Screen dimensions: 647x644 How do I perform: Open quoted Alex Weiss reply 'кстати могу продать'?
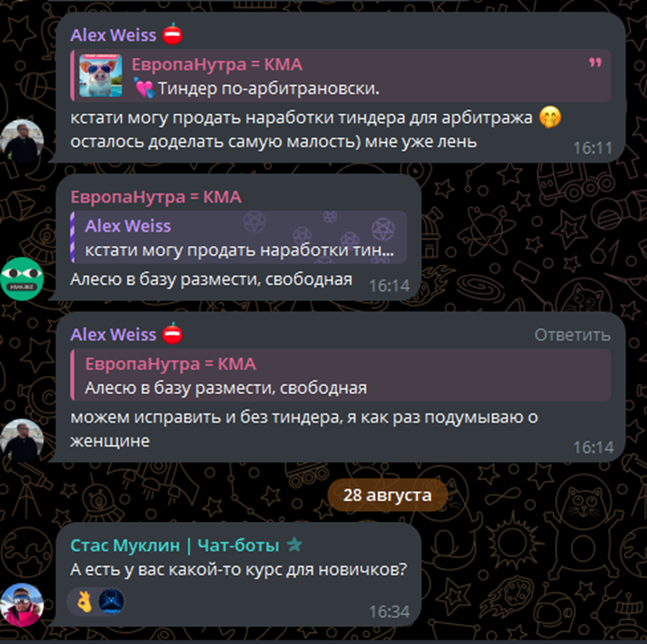click(239, 237)
